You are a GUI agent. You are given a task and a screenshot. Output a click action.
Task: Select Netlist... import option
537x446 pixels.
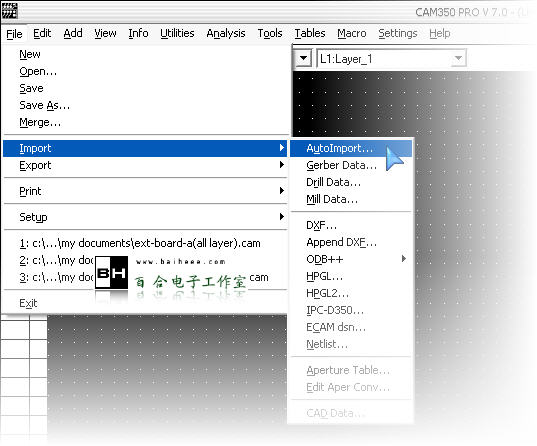pyautogui.click(x=351, y=344)
